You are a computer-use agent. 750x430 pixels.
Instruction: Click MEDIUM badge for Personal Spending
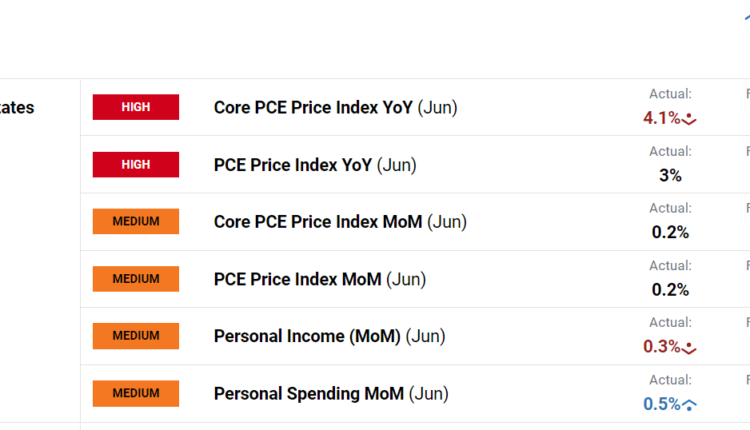(136, 393)
